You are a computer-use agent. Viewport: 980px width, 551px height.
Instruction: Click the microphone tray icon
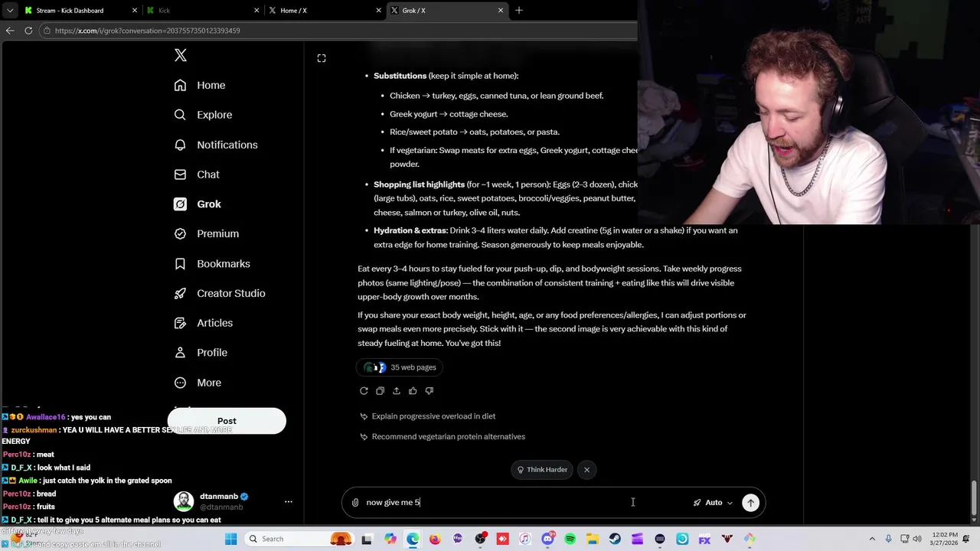890,539
